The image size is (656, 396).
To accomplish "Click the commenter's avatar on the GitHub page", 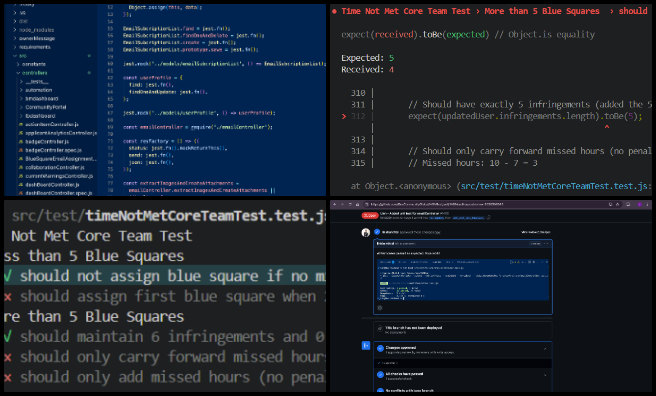I will [366, 232].
